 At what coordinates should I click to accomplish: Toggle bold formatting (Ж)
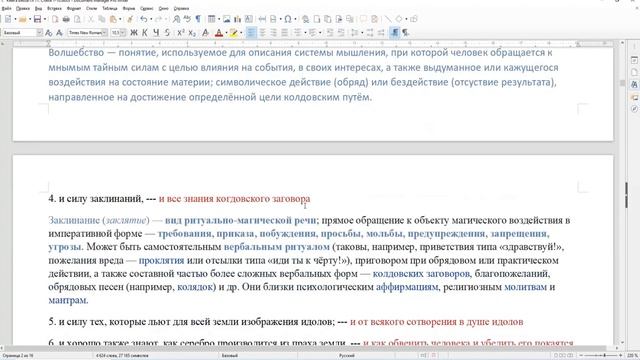tap(134, 33)
